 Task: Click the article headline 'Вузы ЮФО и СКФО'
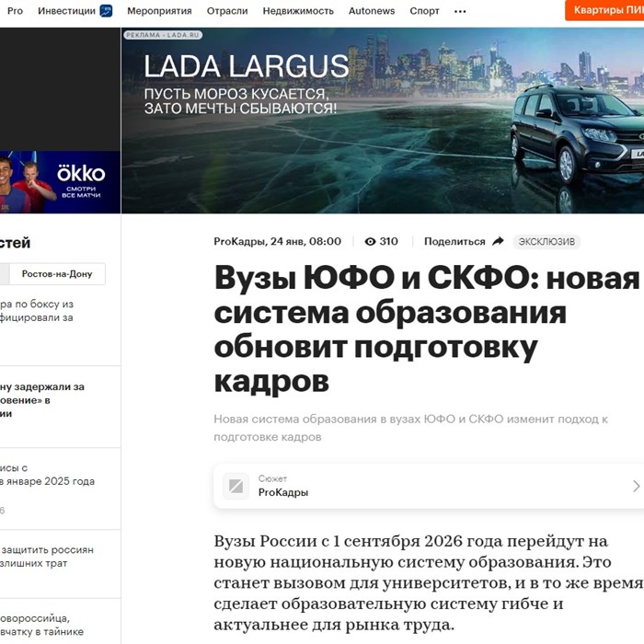(427, 329)
